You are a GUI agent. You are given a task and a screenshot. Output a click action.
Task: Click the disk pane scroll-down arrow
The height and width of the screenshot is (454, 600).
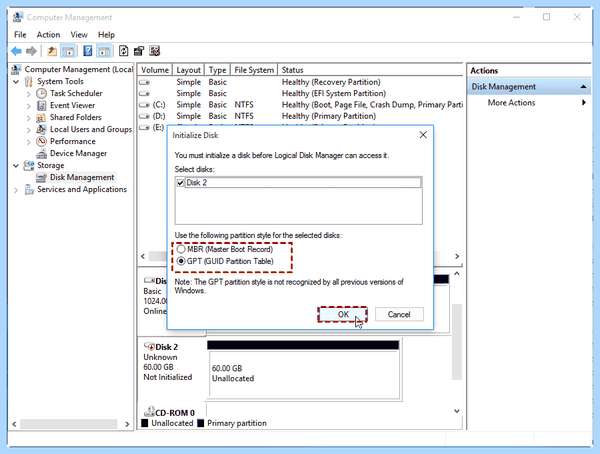457,411
